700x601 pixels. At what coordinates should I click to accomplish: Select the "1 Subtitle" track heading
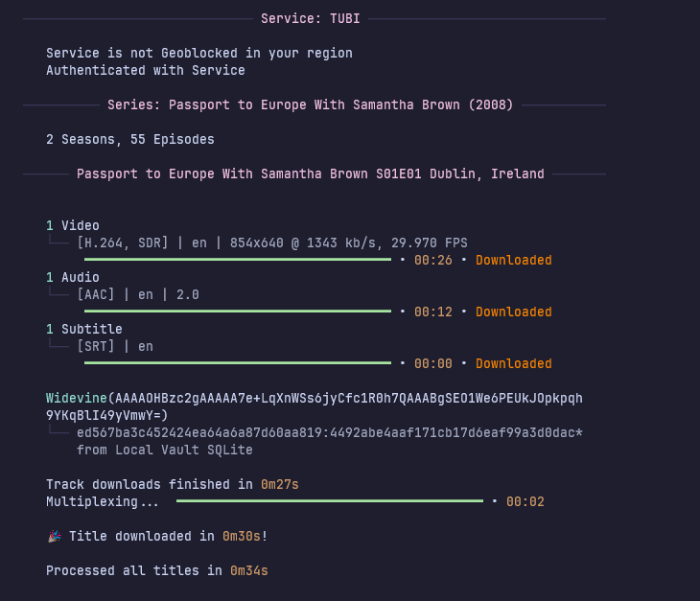(84, 329)
